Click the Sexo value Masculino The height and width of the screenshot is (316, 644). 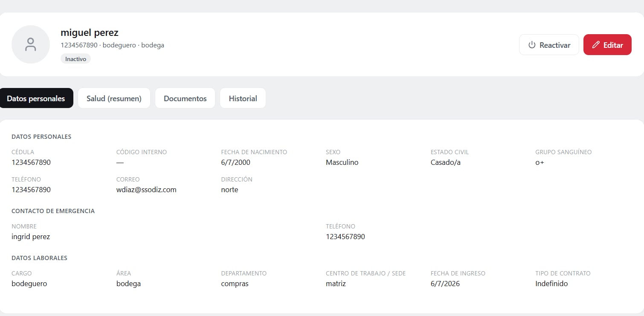(342, 162)
